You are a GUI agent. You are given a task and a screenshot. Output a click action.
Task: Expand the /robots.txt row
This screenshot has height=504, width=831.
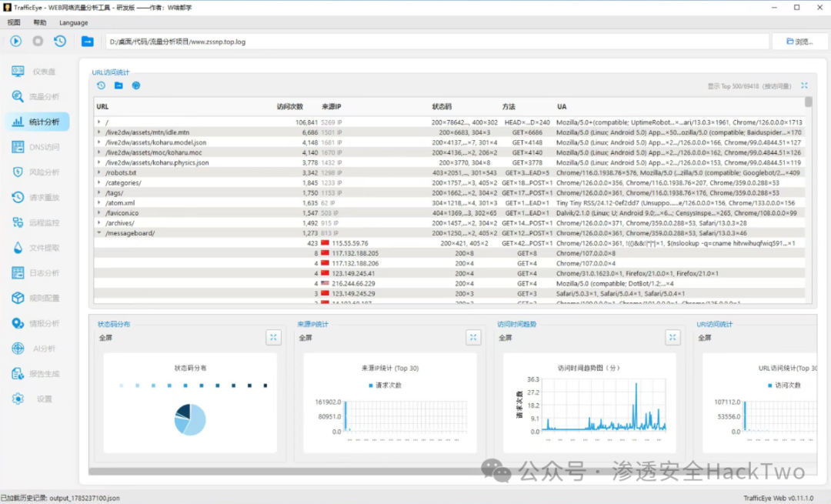coord(99,172)
